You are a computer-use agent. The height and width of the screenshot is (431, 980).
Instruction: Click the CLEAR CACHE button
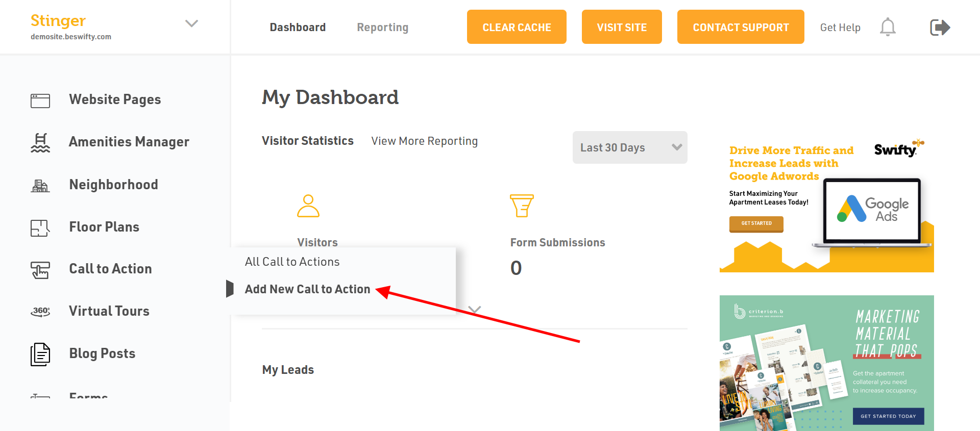[x=517, y=27]
